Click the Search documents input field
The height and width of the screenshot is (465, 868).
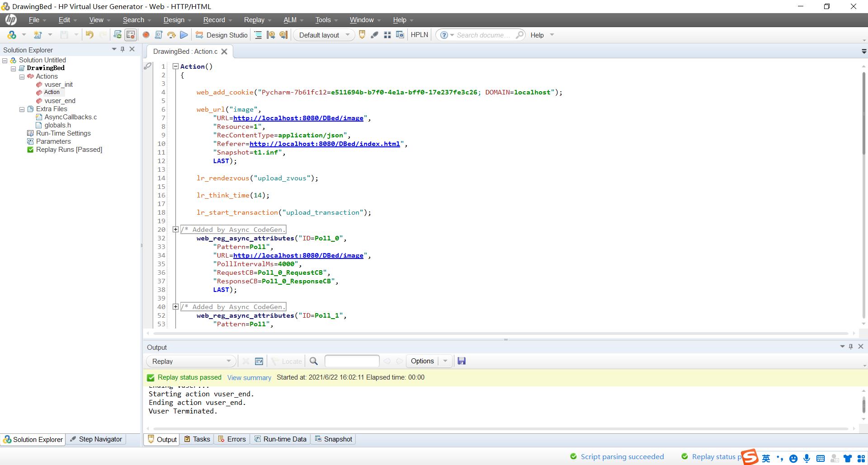[484, 35]
